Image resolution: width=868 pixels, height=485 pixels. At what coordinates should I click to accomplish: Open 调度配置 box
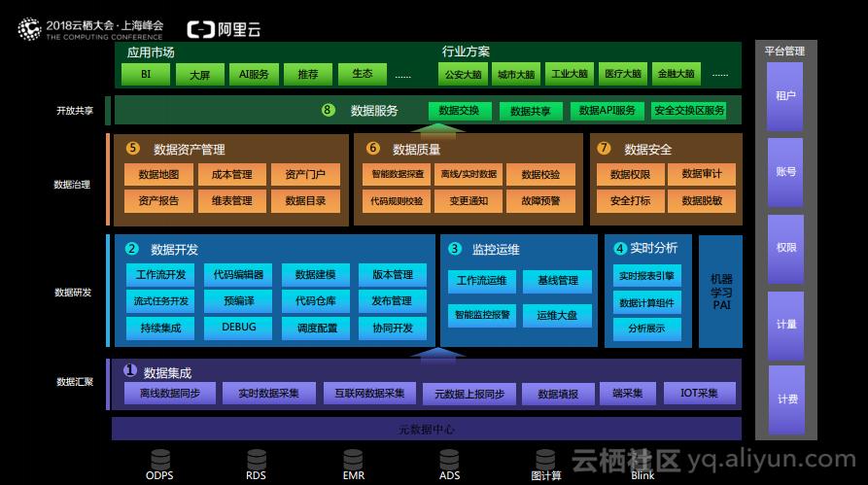tap(316, 328)
